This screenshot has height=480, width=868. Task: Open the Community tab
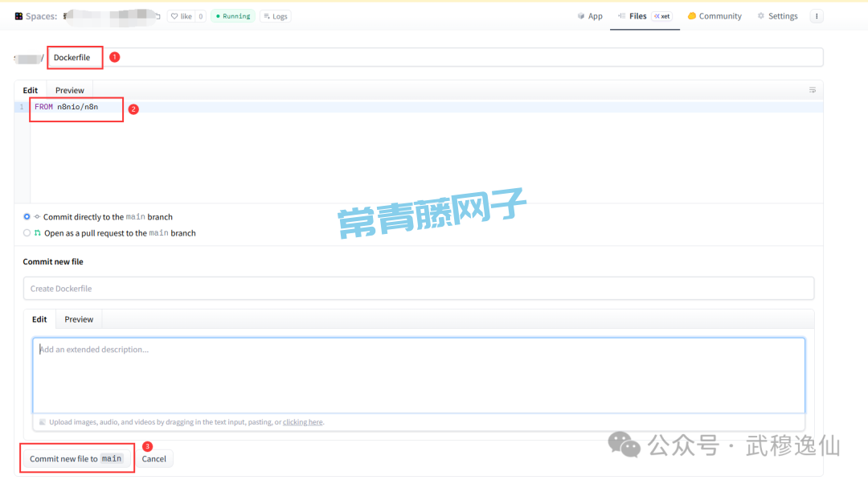[714, 16]
